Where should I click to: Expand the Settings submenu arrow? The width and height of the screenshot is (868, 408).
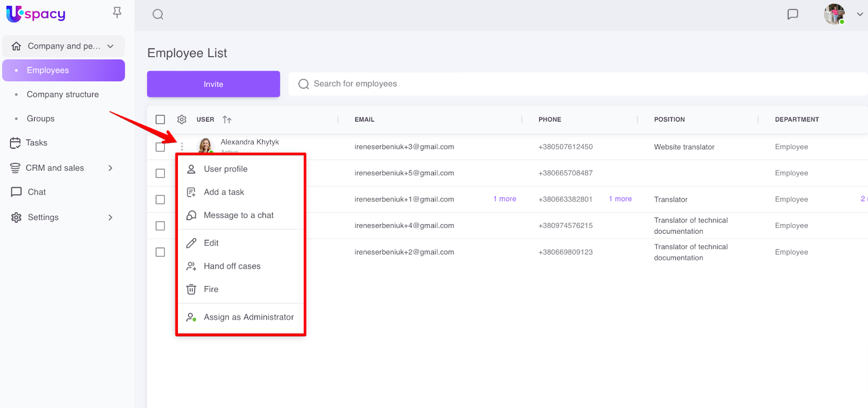[x=110, y=218]
